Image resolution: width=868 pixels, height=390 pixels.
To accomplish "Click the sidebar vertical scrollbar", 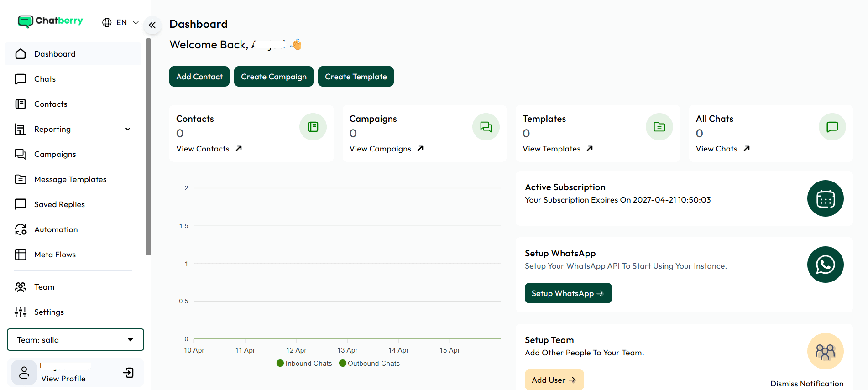I will tap(148, 146).
